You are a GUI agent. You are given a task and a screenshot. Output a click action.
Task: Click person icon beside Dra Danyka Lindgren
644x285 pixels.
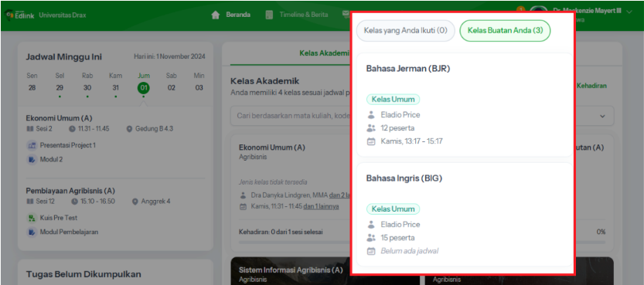pos(243,195)
